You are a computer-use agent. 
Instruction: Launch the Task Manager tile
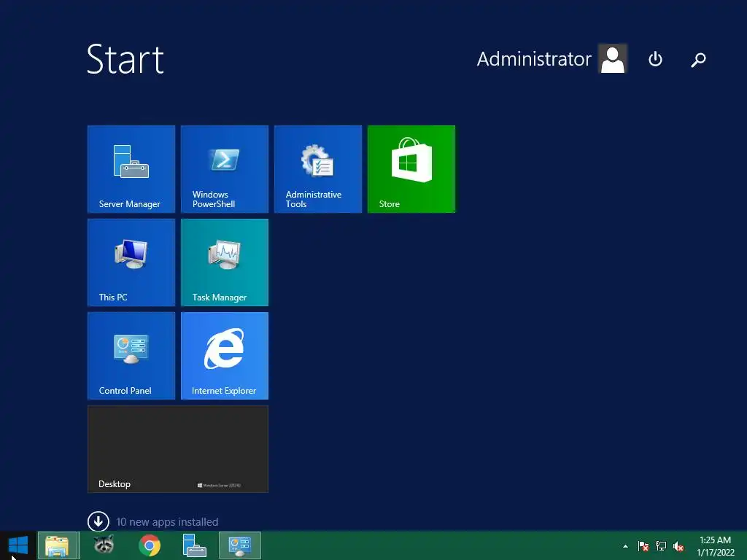[225, 262]
